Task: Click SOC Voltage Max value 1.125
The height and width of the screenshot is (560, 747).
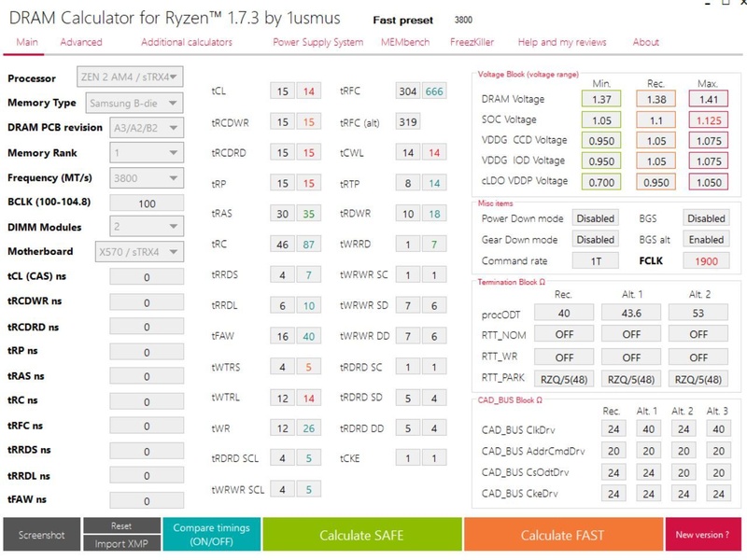Action: point(709,120)
